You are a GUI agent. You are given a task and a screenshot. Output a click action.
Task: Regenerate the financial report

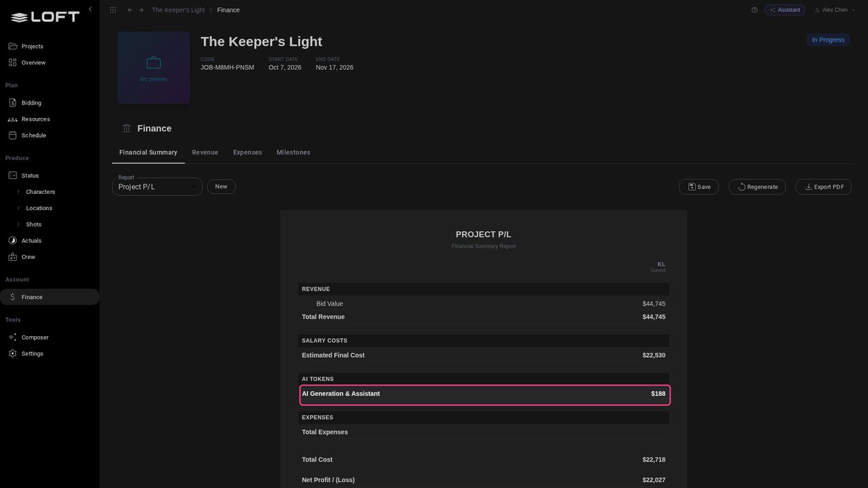pyautogui.click(x=757, y=186)
